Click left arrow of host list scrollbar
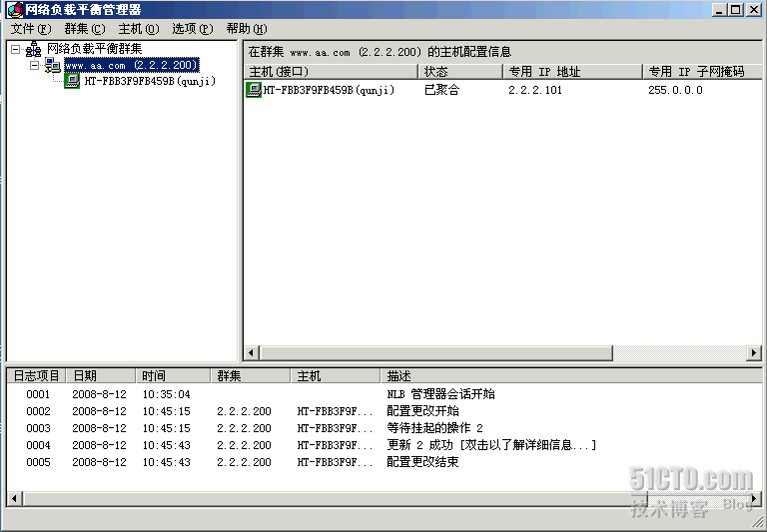This screenshot has height=532, width=767. click(x=252, y=352)
